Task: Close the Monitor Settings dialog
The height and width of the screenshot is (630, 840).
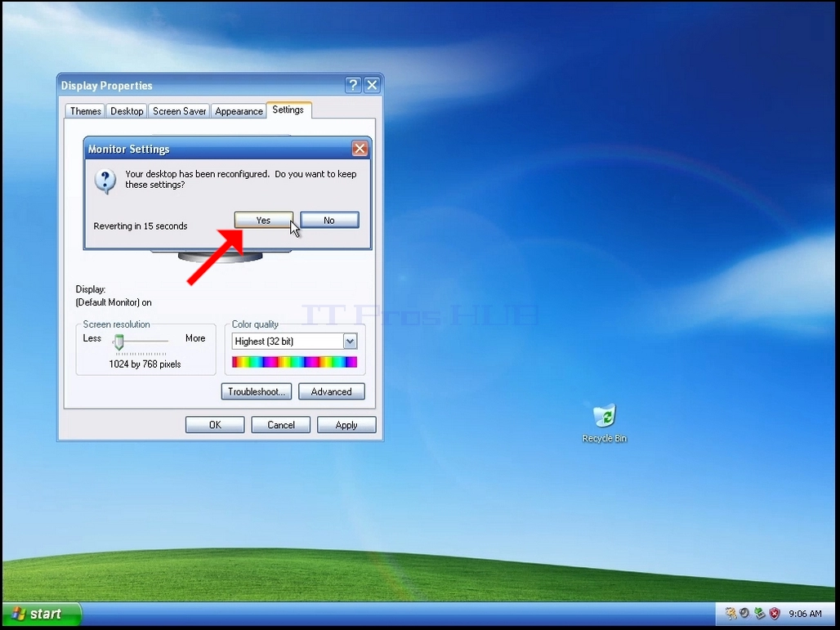Action: tap(360, 149)
